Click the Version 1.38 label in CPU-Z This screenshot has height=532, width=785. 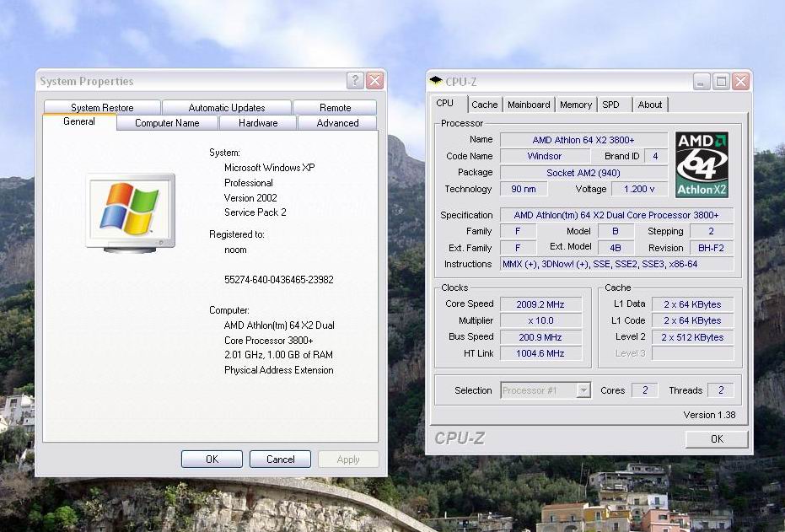(x=709, y=415)
